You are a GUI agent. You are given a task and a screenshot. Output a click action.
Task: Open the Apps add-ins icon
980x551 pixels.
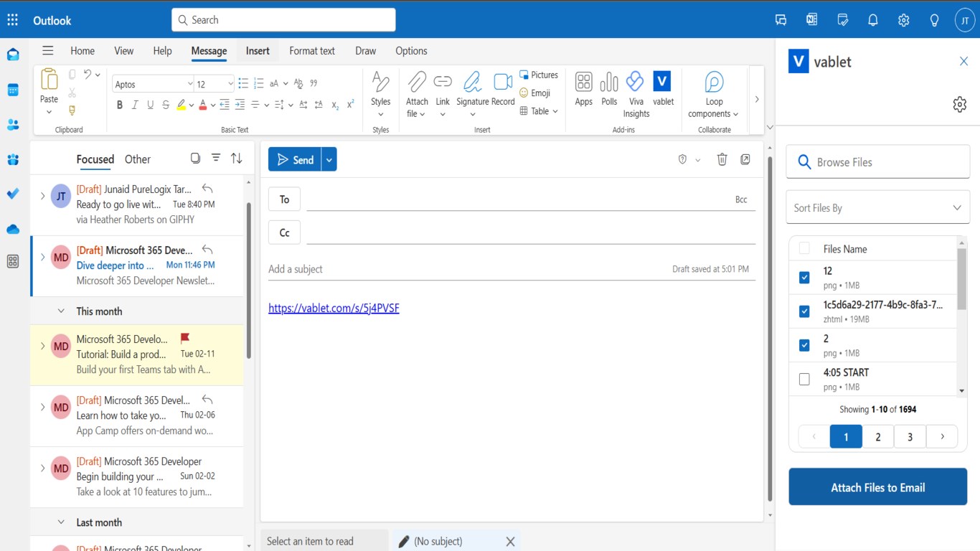click(x=584, y=90)
